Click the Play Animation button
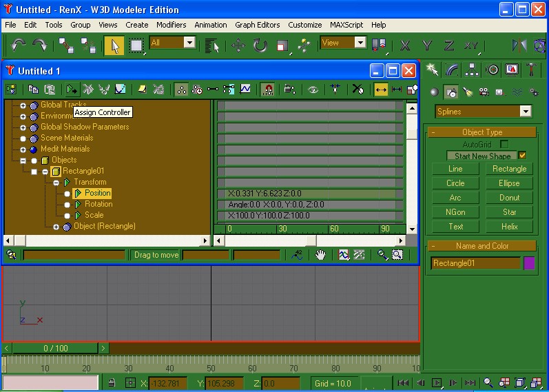This screenshot has width=549, height=392. (x=437, y=382)
